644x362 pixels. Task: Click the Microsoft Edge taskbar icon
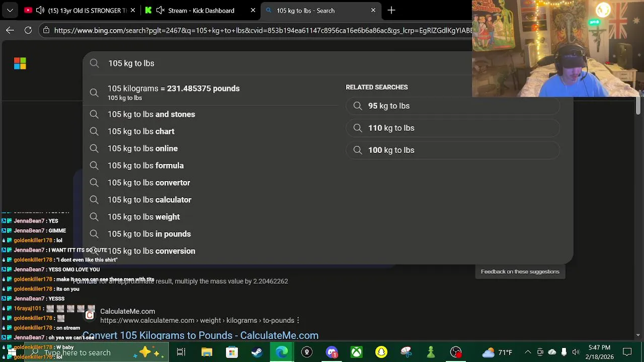pos(282,352)
